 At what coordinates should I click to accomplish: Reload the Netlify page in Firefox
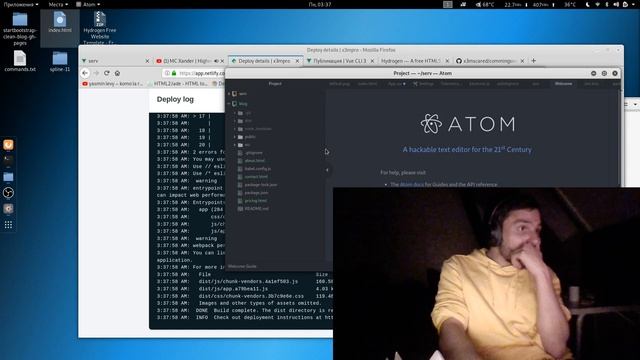click(107, 73)
